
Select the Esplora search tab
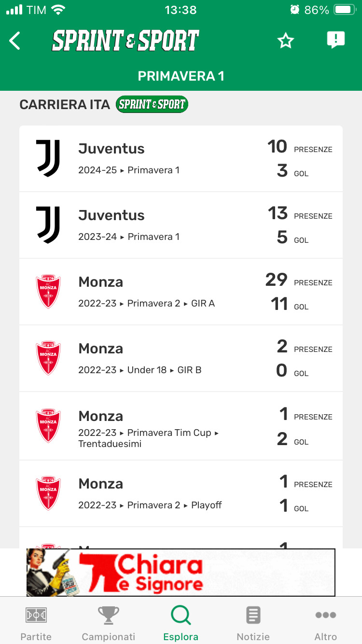181,623
